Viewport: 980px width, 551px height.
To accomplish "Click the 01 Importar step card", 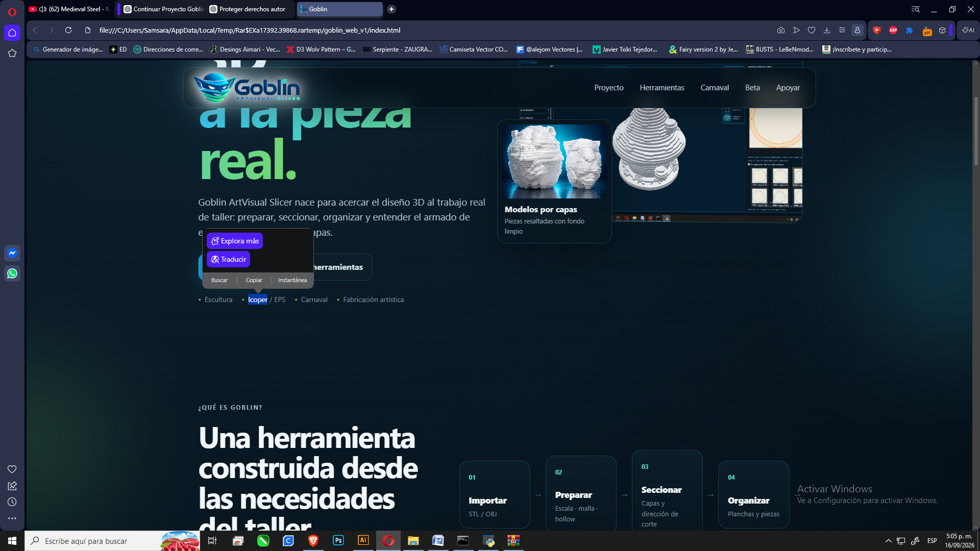I will pos(495,494).
